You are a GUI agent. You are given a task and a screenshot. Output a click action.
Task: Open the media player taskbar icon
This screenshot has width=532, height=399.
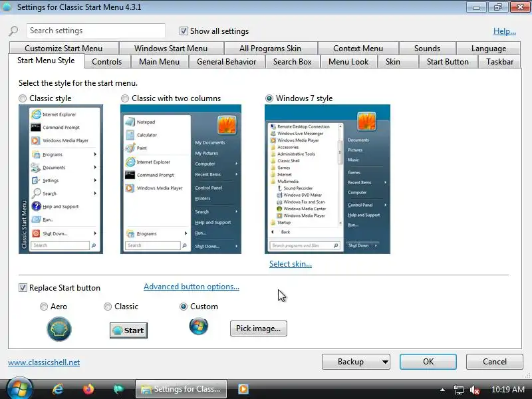pos(243,389)
